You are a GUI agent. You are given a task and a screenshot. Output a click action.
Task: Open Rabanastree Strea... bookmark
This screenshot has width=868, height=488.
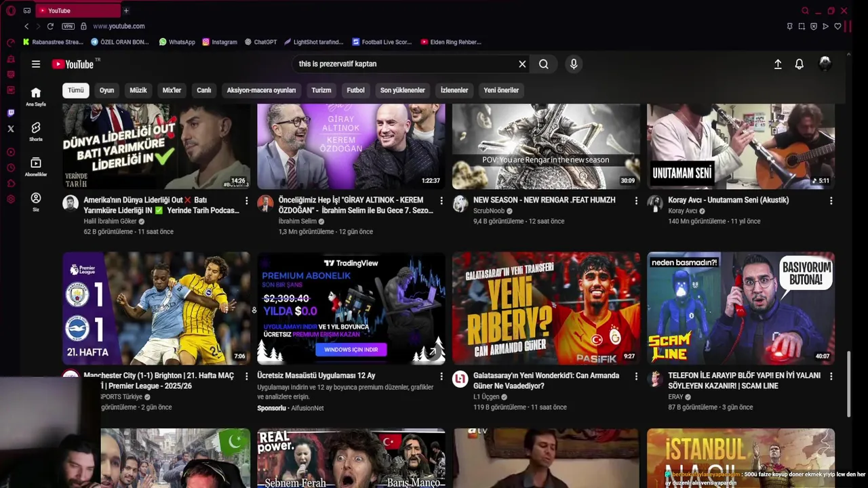(x=53, y=42)
